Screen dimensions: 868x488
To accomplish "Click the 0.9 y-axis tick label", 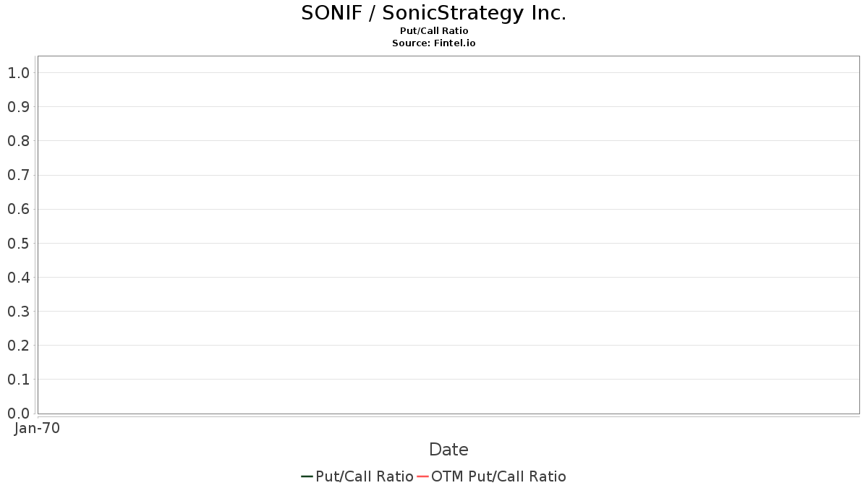I will 18,107.
